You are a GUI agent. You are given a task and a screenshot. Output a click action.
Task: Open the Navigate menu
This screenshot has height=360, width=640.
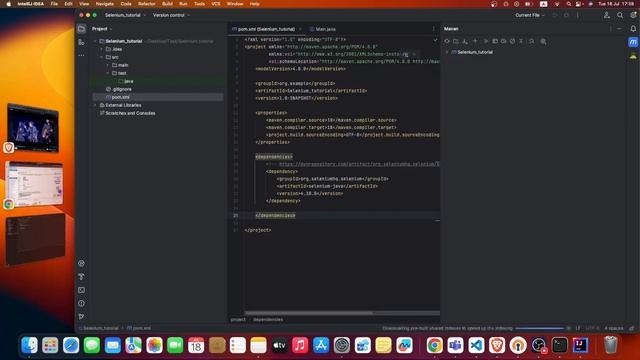[104, 4]
